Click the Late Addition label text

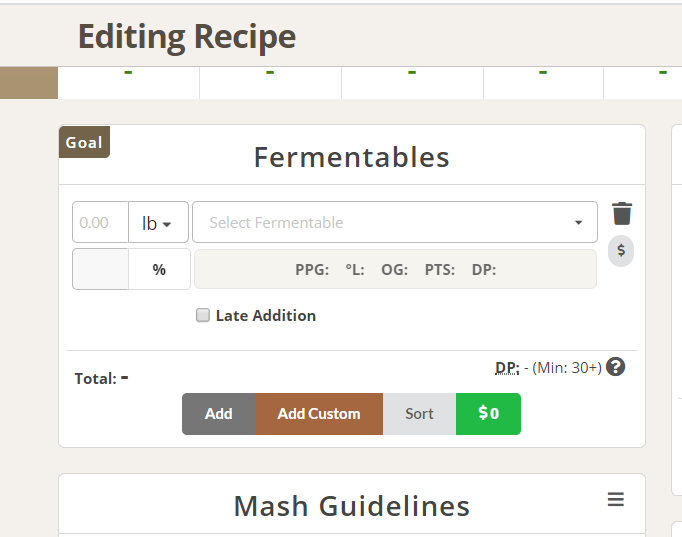coord(266,316)
